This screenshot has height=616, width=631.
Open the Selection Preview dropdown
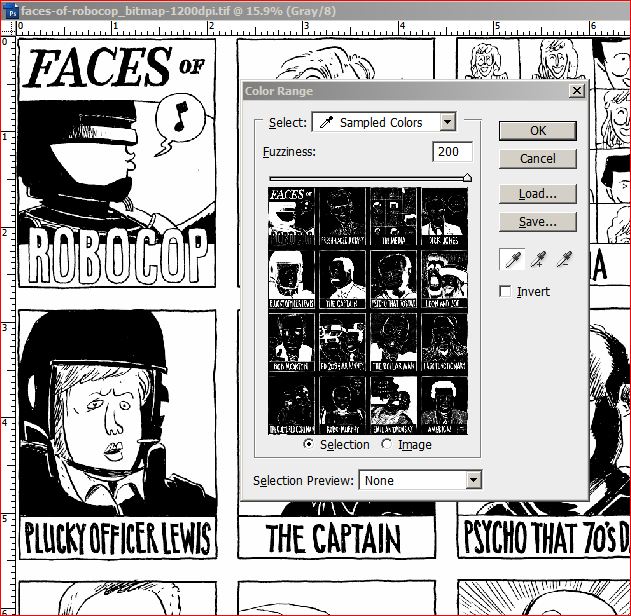click(420, 480)
